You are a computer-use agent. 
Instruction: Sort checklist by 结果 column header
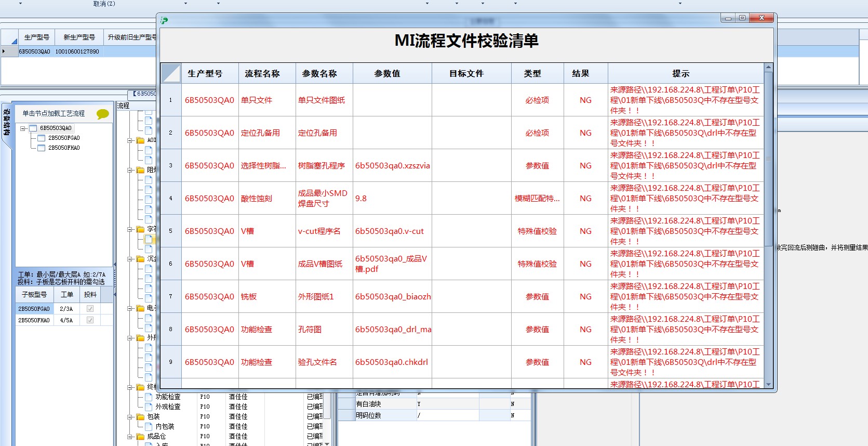[585, 73]
